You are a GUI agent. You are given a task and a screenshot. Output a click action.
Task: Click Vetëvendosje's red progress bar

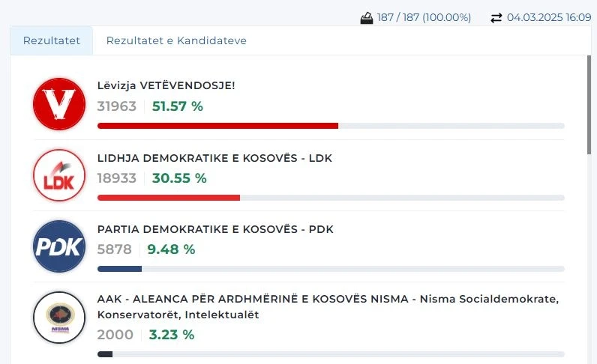click(x=217, y=126)
